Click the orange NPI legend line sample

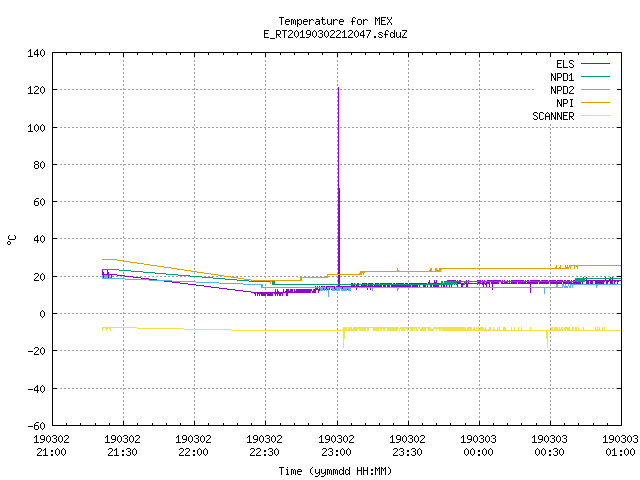point(596,102)
